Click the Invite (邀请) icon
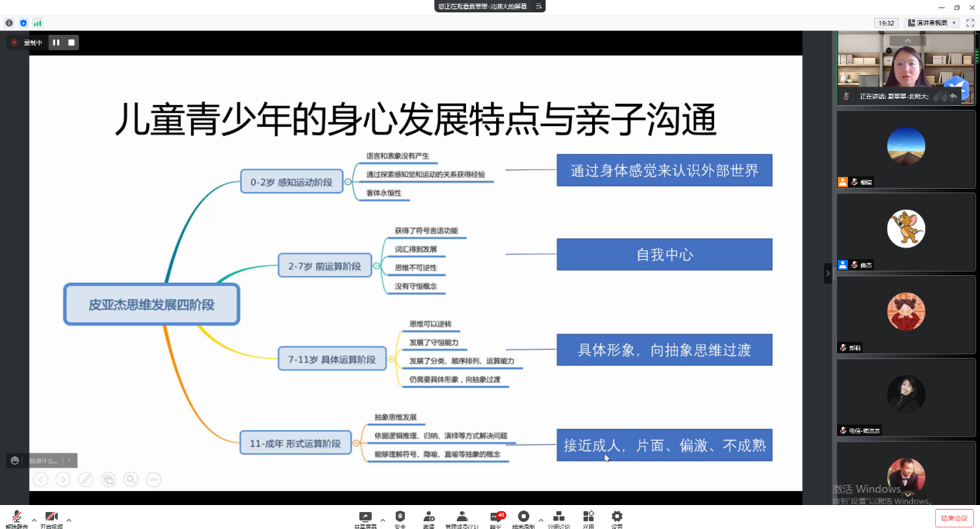The height and width of the screenshot is (529, 980). pos(428,517)
